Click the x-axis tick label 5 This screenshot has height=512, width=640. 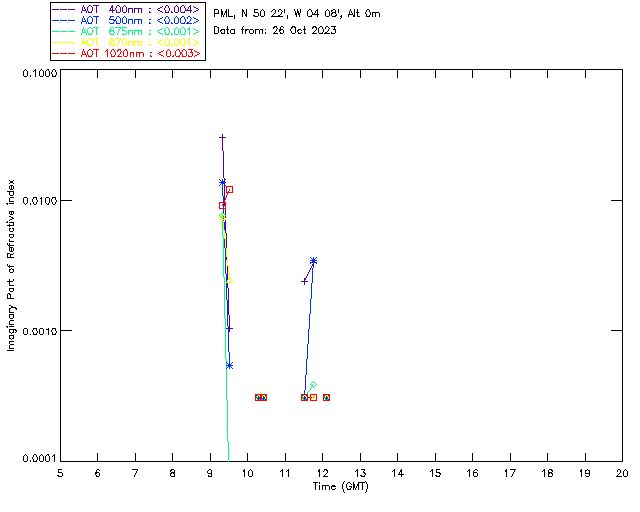[x=60, y=473]
